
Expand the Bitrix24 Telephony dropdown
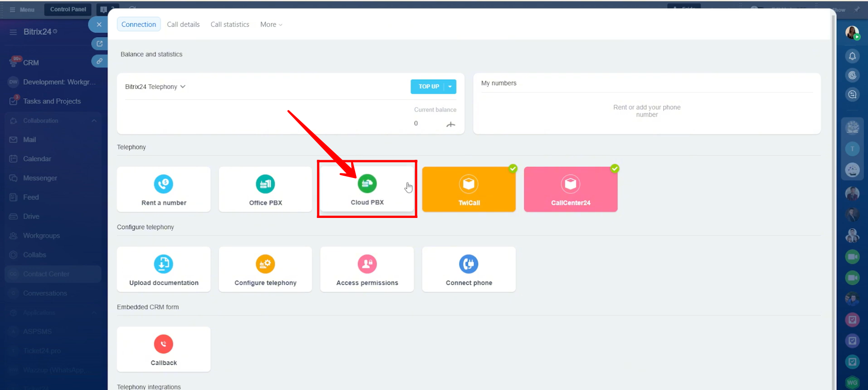pos(155,87)
